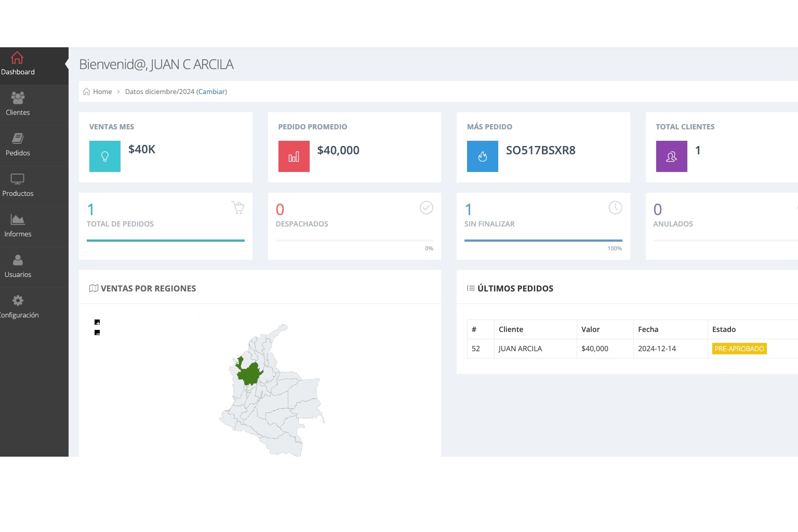798x532 pixels.
Task: Click the Despachados 0% progress bar
Action: tap(354, 241)
